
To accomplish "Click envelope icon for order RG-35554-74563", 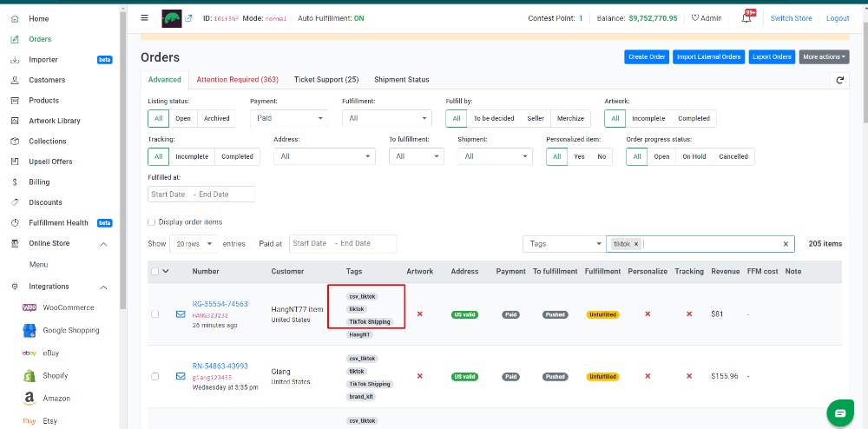I will click(x=181, y=313).
